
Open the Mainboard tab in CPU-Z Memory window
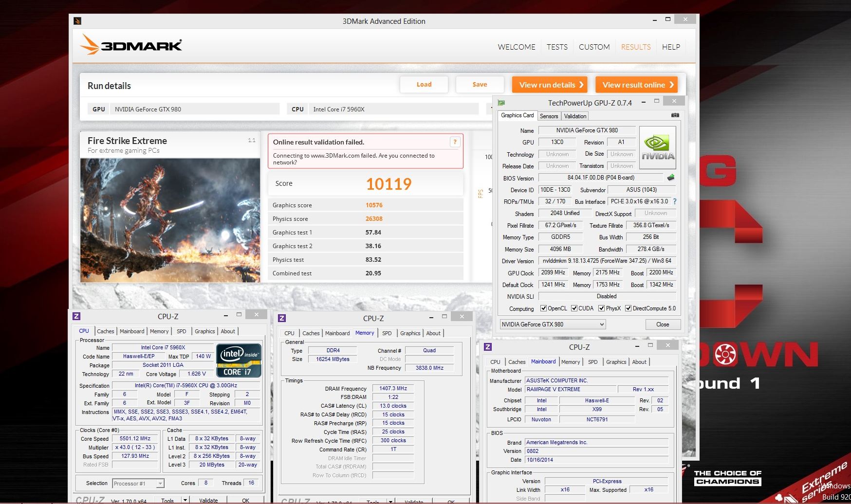(x=337, y=333)
